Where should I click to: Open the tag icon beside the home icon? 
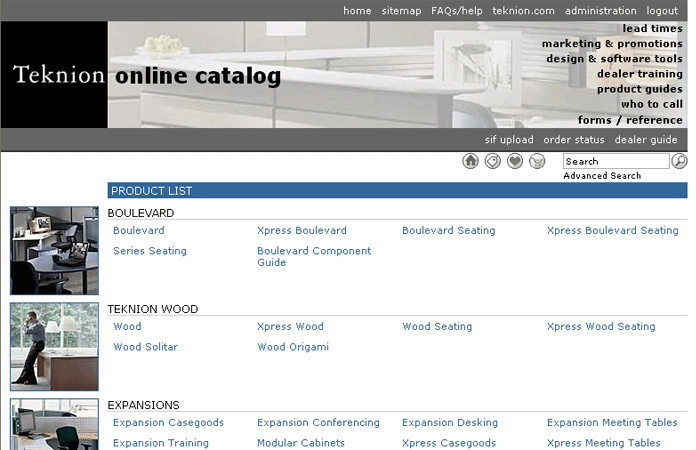(493, 161)
